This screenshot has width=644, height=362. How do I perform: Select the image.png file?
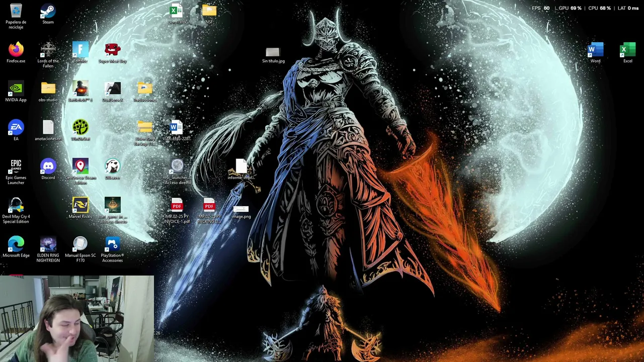click(241, 212)
